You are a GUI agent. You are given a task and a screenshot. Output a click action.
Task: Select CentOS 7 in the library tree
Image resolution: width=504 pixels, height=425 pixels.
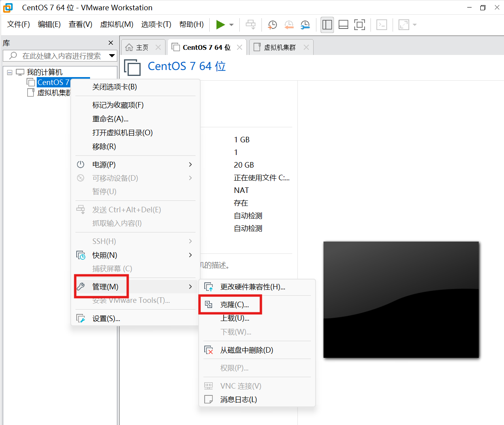tap(53, 82)
